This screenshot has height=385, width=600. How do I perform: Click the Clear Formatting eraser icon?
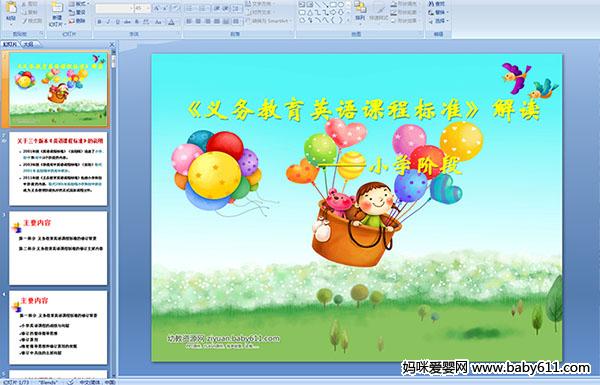(x=175, y=8)
